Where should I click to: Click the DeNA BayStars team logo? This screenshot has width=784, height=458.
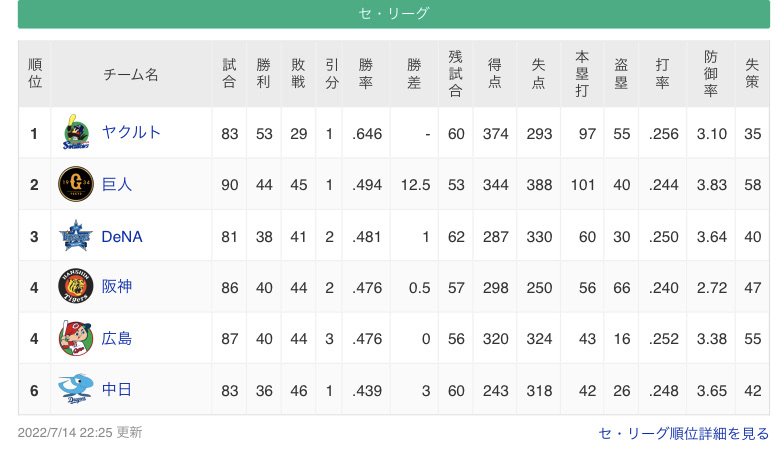pos(76,236)
